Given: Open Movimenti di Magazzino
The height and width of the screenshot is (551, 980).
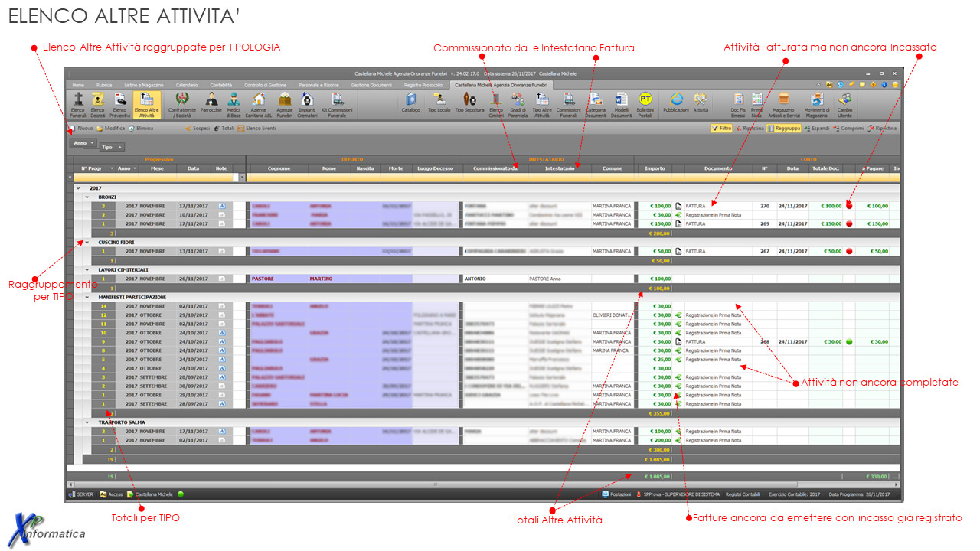Looking at the screenshot, I should tap(816, 105).
